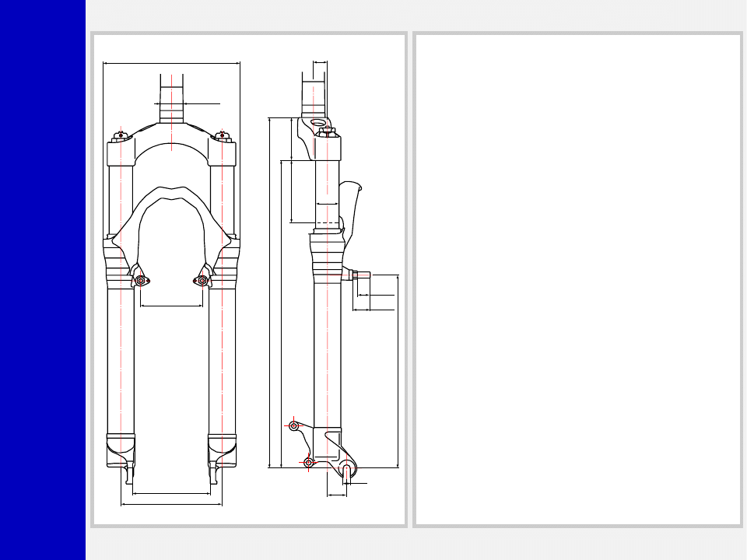The image size is (747, 560).
Task: Click the upper disc brake mount hole
Action: [x=294, y=425]
